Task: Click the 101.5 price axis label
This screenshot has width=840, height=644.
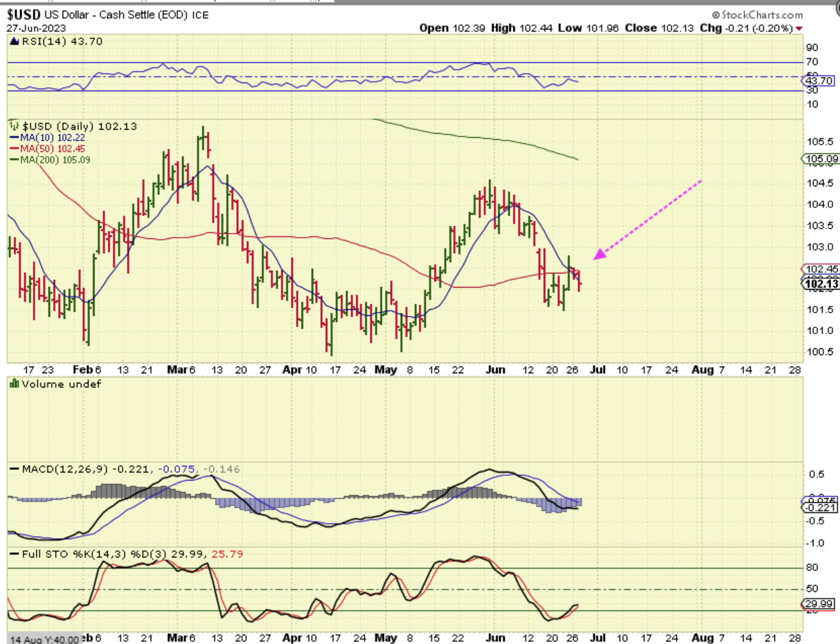Action: point(819,309)
